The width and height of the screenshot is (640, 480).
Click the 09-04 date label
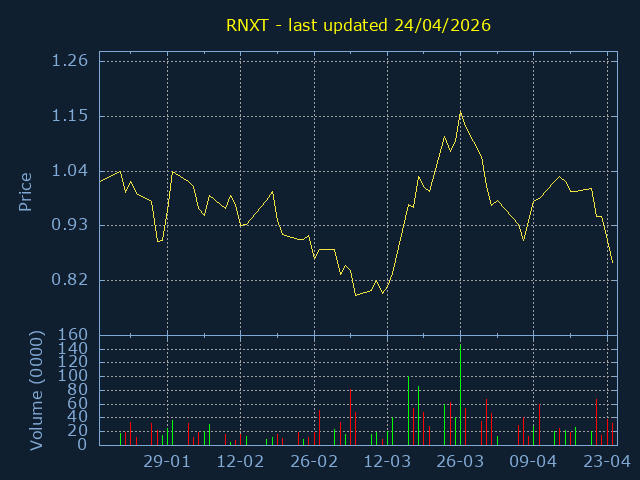coord(532,462)
